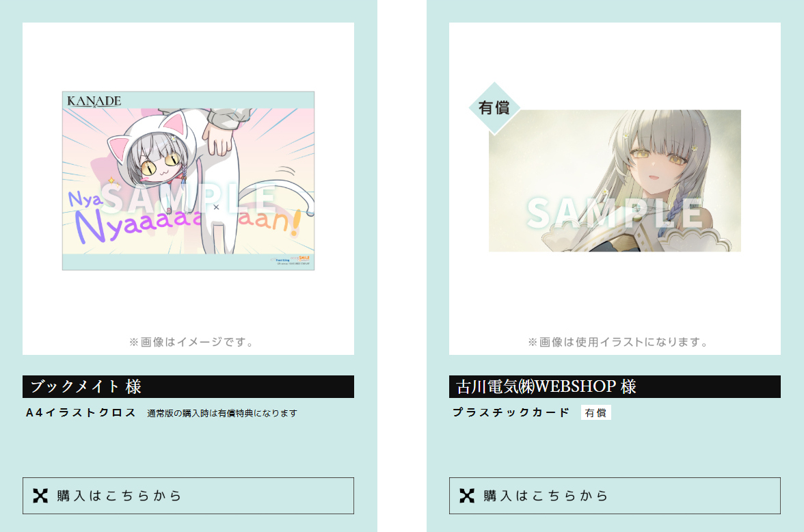The width and height of the screenshot is (804, 532).
Task: Click the small publisher logo on the cloth image
Action: (290, 260)
